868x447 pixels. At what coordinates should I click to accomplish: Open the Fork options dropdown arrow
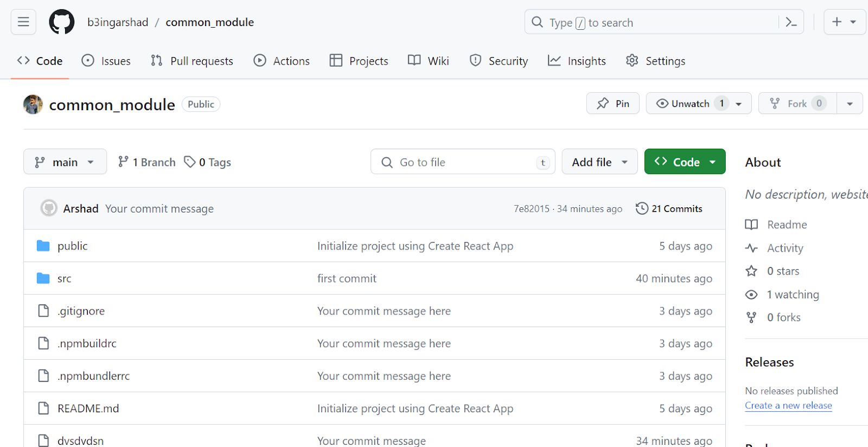[x=850, y=104]
